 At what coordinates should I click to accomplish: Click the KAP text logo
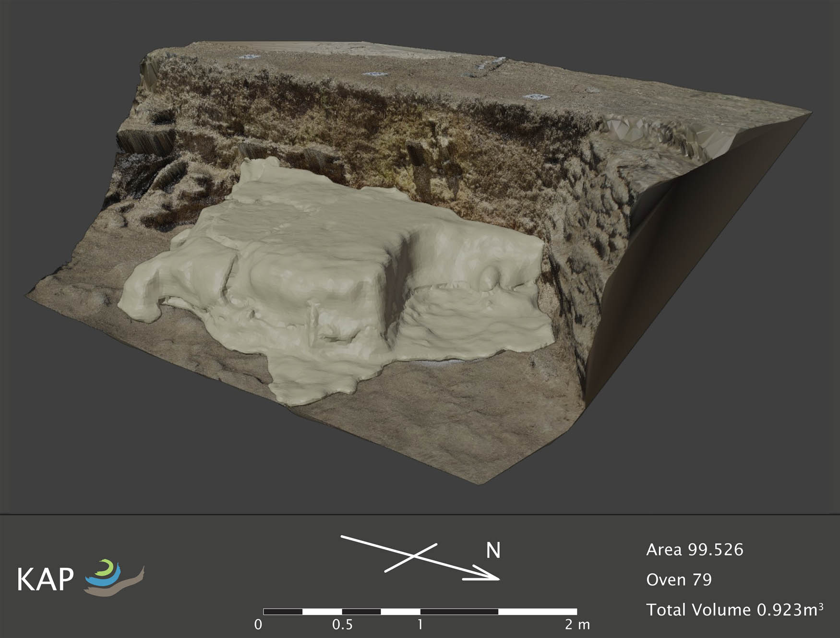(46, 579)
